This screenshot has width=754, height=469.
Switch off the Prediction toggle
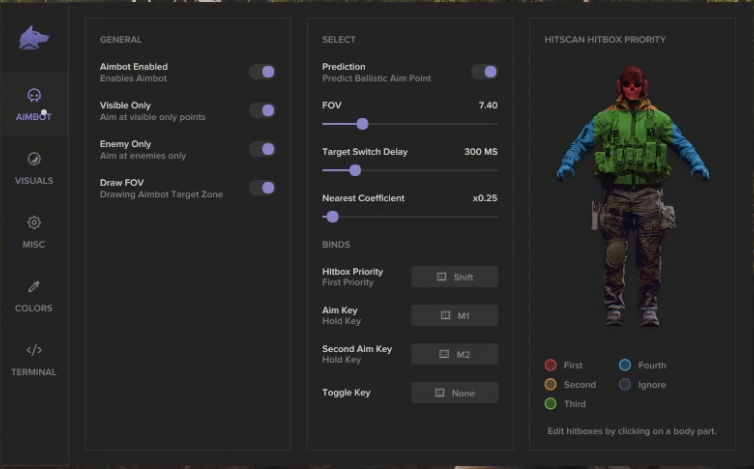coord(485,72)
